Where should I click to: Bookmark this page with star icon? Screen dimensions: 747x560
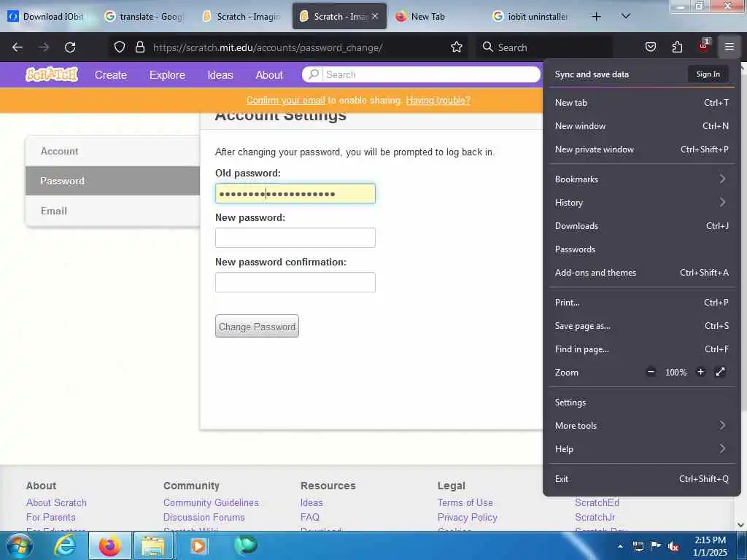[x=457, y=47]
